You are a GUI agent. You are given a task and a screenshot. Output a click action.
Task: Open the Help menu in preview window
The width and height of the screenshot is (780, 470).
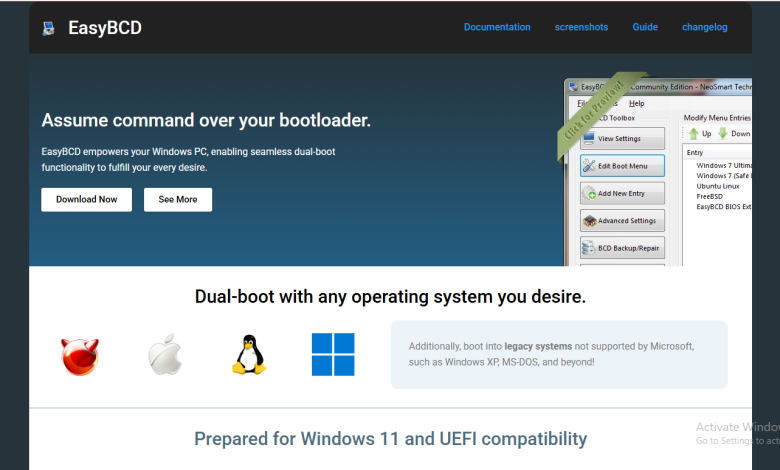pyautogui.click(x=636, y=103)
